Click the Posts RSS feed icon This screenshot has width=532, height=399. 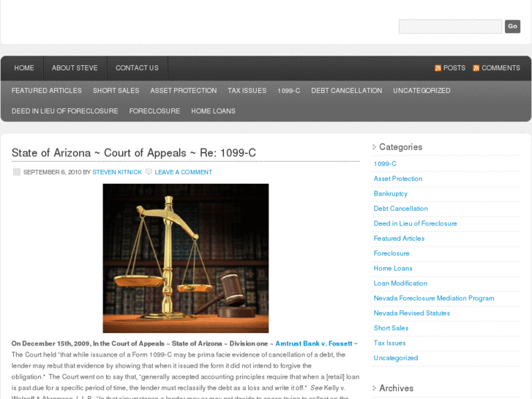coord(438,68)
